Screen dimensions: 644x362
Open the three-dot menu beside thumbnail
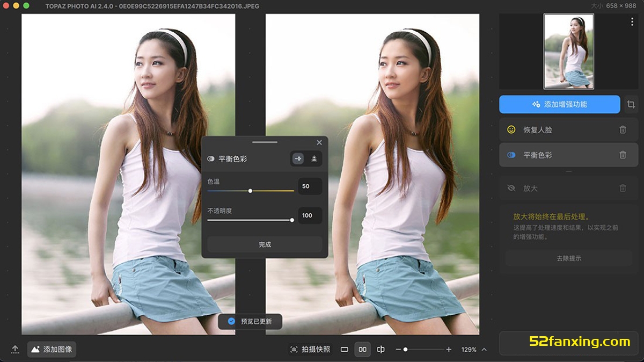click(x=632, y=22)
